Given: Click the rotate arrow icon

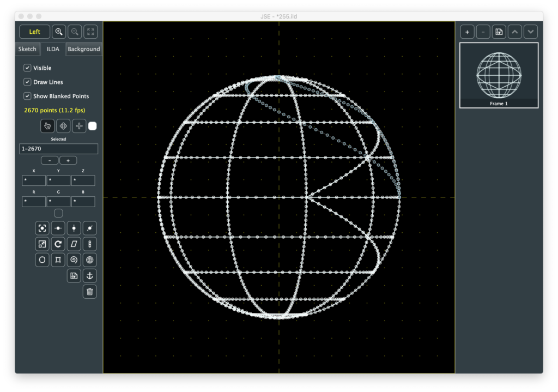Looking at the screenshot, I should 58,244.
